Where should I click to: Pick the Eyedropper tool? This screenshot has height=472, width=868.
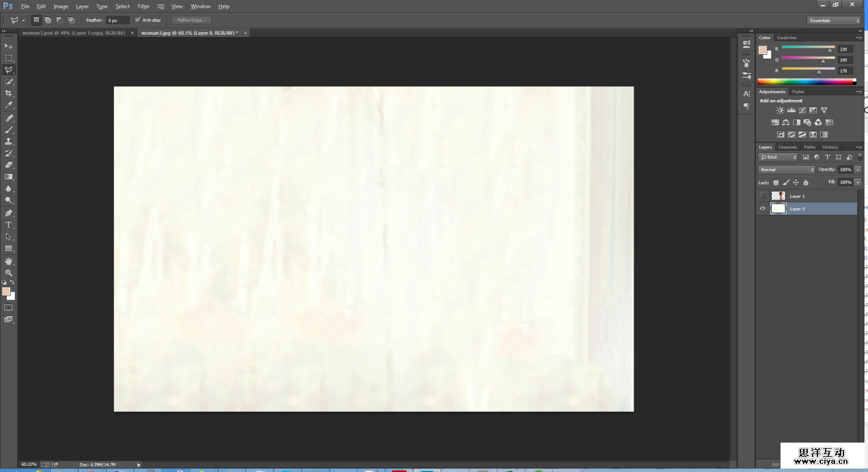(9, 105)
